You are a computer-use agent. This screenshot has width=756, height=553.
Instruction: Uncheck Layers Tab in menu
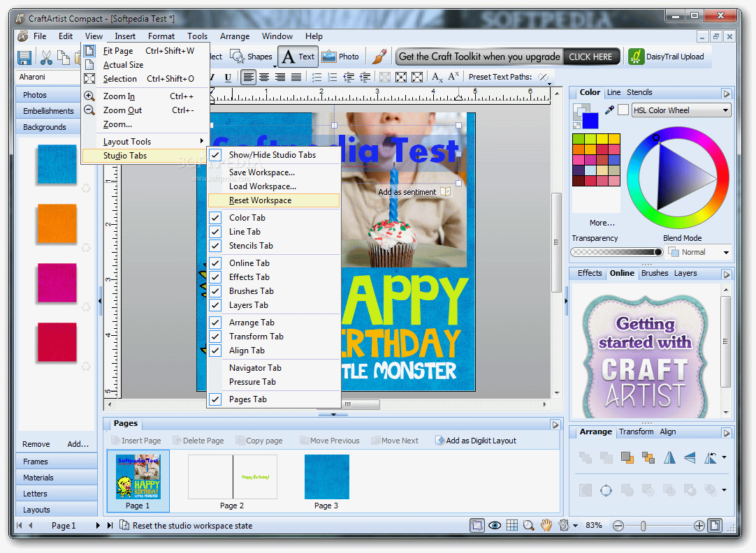215,305
